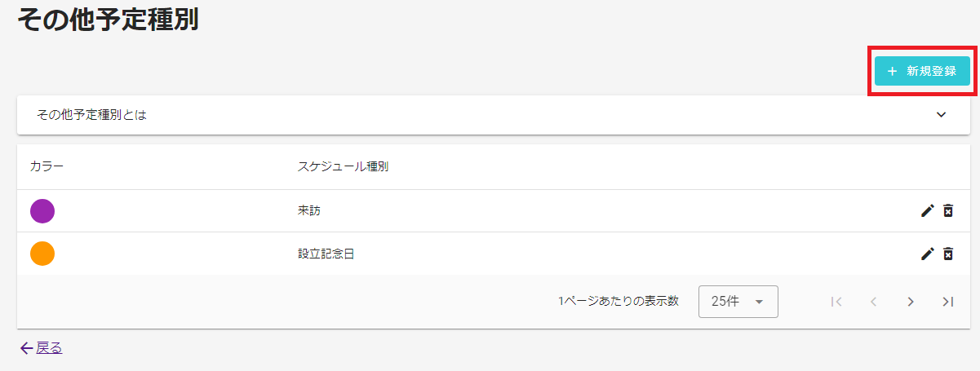Select the 来訪 row text
The image size is (980, 371).
[x=309, y=211]
